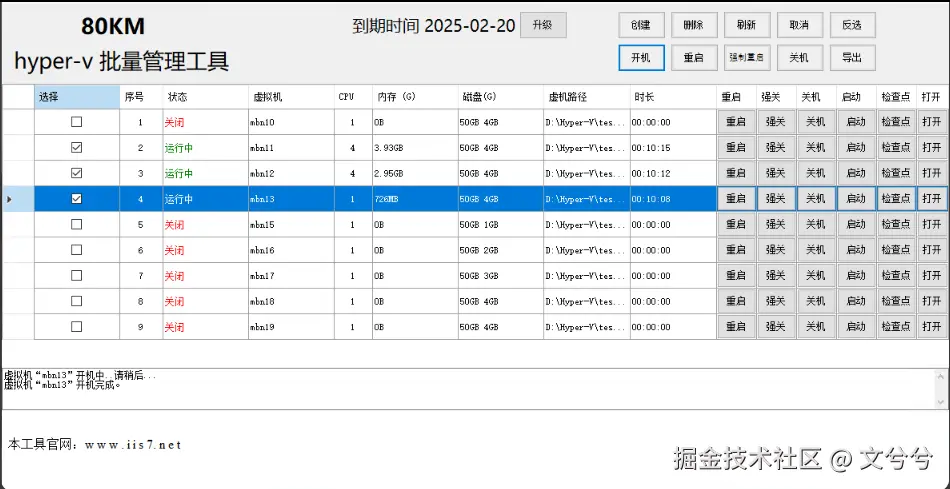Click the 时长 column header
950x489 pixels.
coord(673,97)
